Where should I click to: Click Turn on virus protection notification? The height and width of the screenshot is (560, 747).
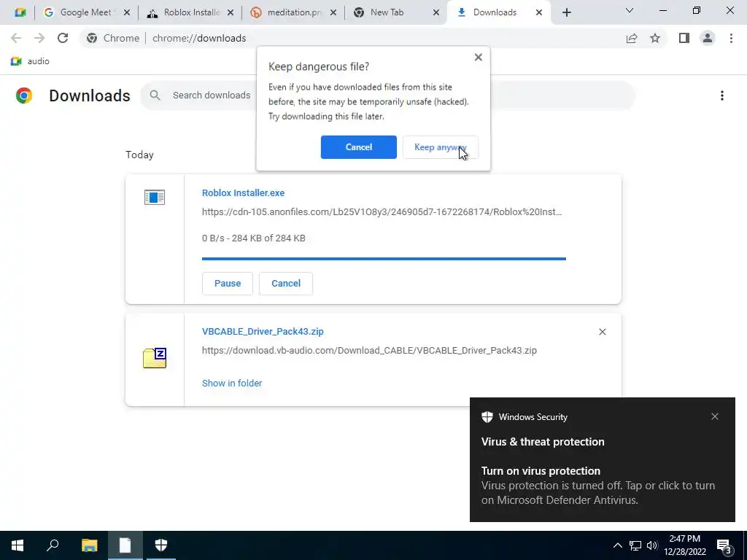(602, 459)
